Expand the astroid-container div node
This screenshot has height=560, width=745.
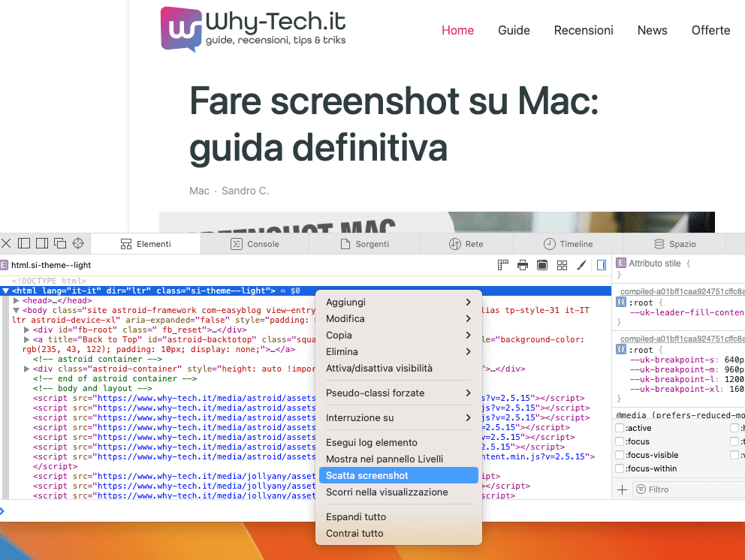[x=26, y=369]
